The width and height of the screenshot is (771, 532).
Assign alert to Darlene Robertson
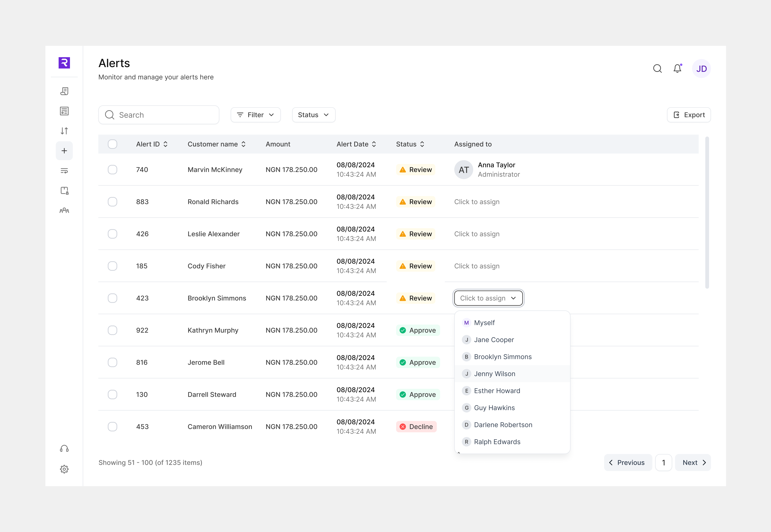coord(512,425)
